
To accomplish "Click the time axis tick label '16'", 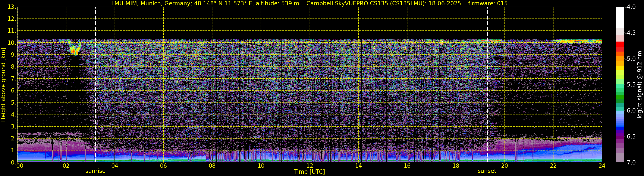I will [x=407, y=166].
